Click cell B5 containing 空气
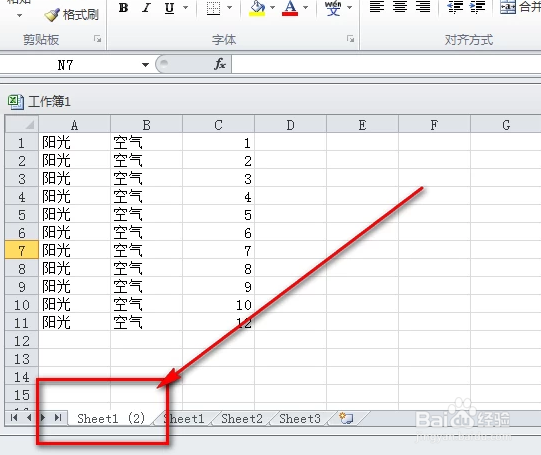 [147, 215]
